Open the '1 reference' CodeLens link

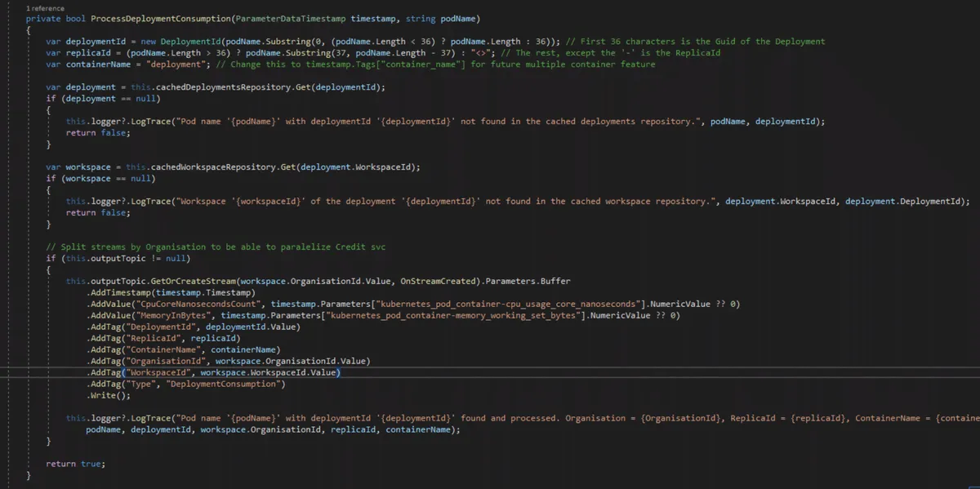pyautogui.click(x=43, y=7)
